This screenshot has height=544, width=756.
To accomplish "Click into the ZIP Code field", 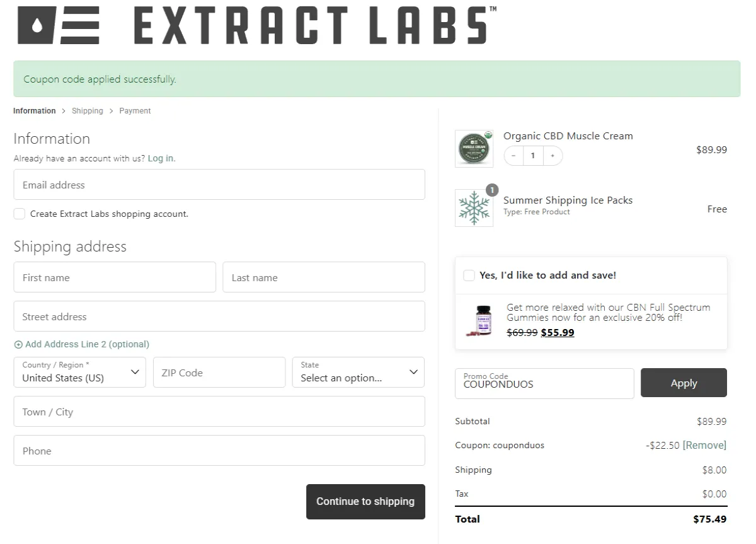I will pos(219,373).
